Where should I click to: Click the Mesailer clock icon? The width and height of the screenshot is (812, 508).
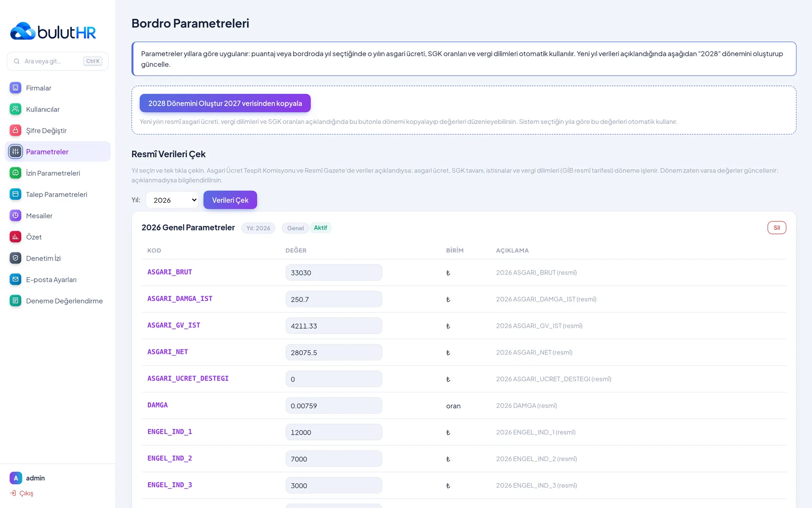[x=15, y=215]
